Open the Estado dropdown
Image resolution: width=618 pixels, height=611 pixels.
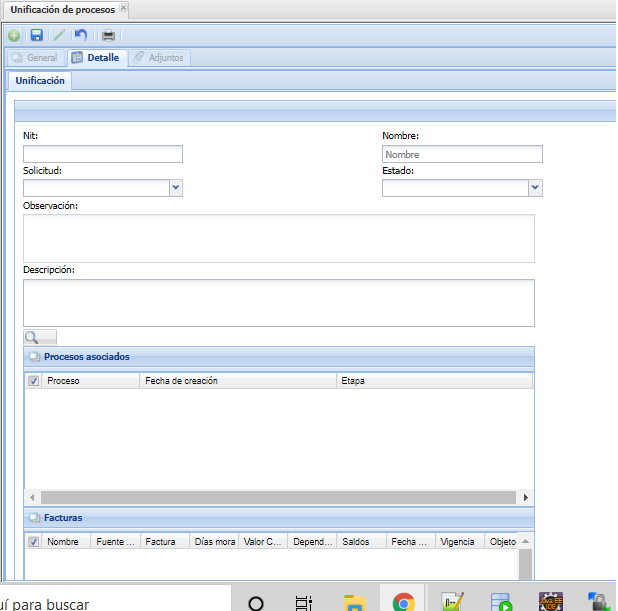[x=535, y=187]
